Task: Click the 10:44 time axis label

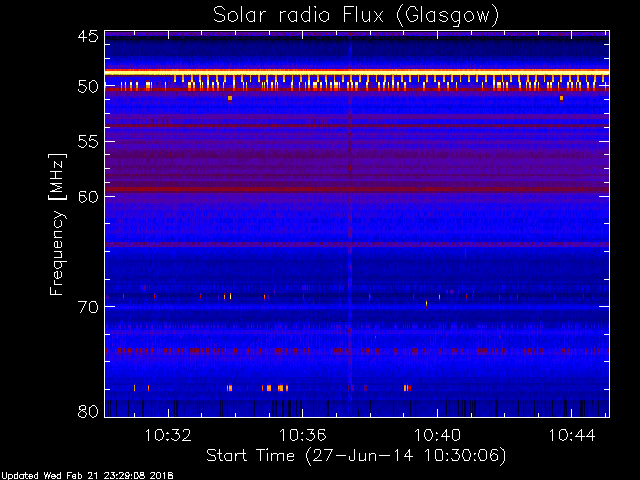Action: [x=572, y=435]
